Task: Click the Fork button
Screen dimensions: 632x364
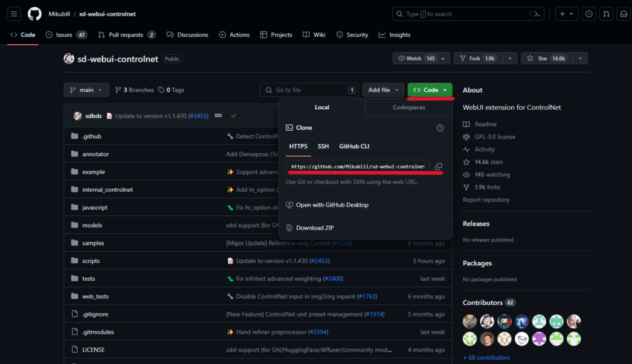Action: pos(478,59)
